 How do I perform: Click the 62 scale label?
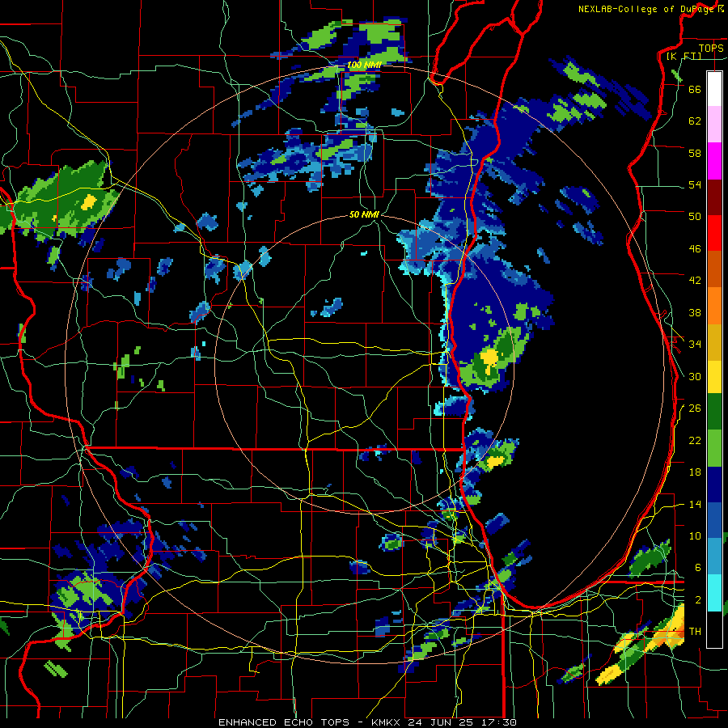695,121
